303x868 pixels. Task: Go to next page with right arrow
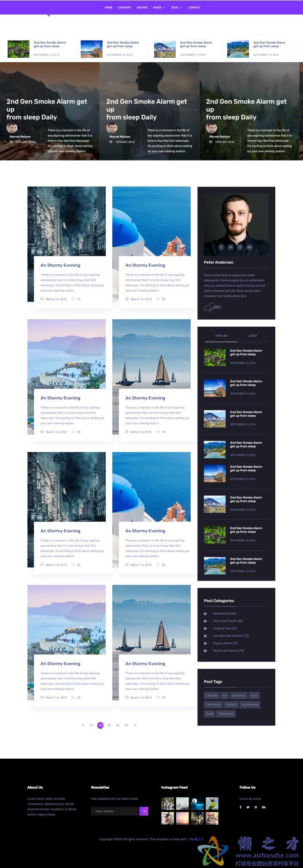click(x=135, y=725)
